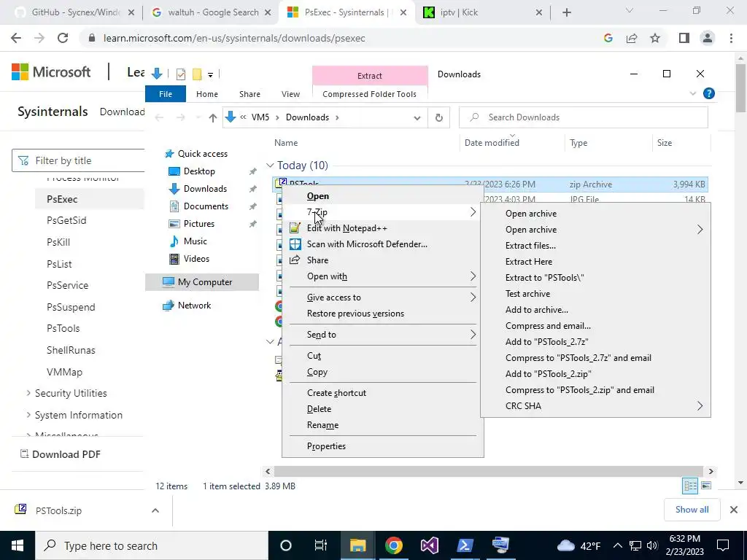The width and height of the screenshot is (747, 560).
Task: Open Chrome from the taskbar
Action: 393,545
